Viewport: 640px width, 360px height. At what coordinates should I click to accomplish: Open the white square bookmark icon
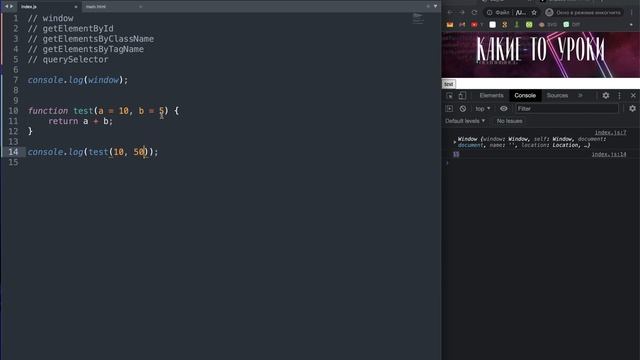pos(493,24)
